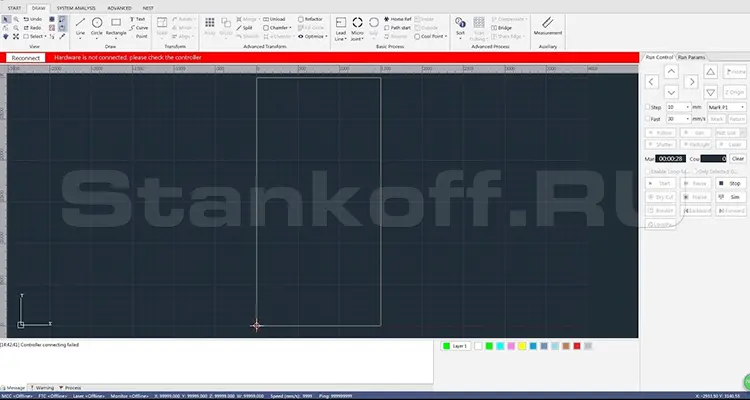
Task: Select the Line drawing tool
Action: pyautogui.click(x=80, y=27)
